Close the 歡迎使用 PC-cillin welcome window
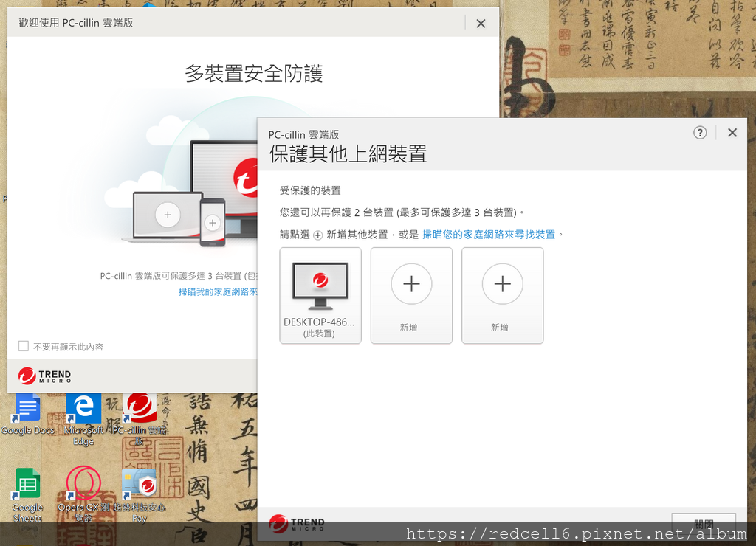756x546 pixels. click(481, 23)
